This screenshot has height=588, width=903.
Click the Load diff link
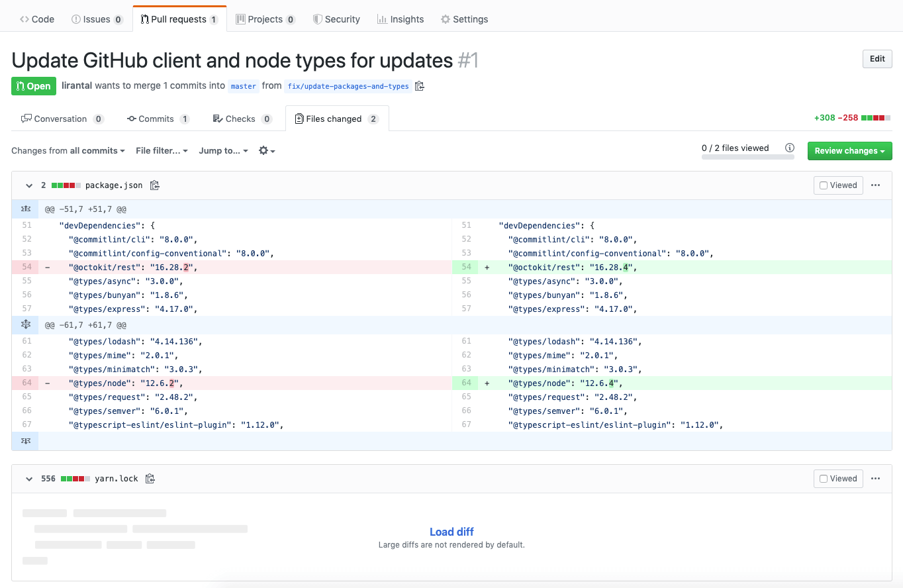click(x=451, y=532)
